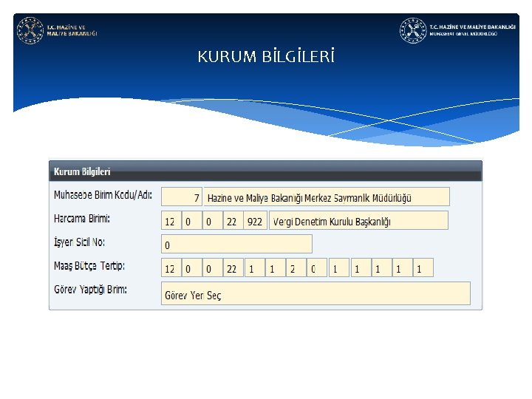Select the Merkez Saymanlık Müdürlüğü name field
The height and width of the screenshot is (399, 532).
(x=327, y=197)
